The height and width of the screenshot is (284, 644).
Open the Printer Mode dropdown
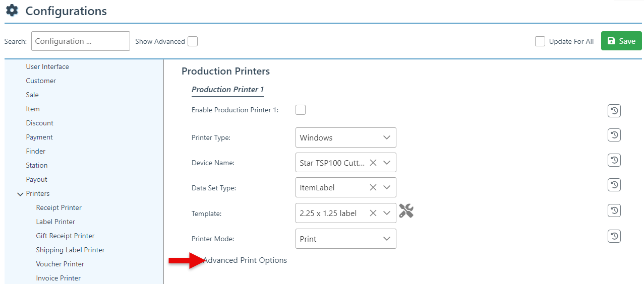345,239
